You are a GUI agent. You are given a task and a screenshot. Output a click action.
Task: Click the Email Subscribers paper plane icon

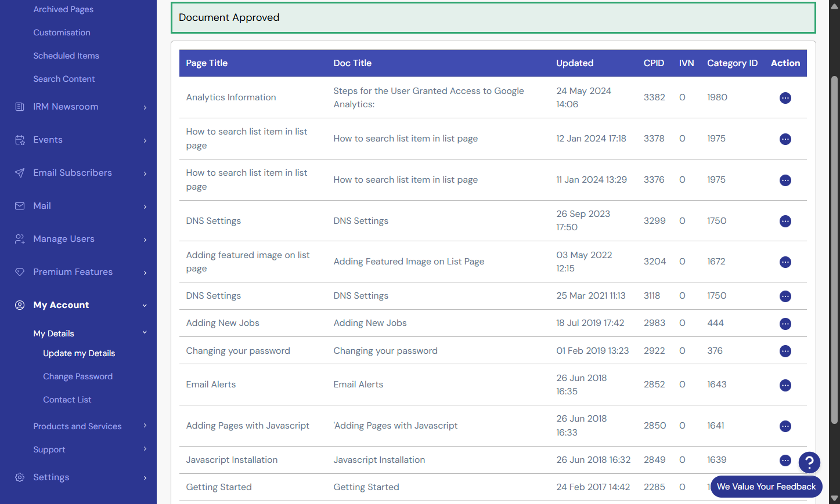[x=20, y=173]
